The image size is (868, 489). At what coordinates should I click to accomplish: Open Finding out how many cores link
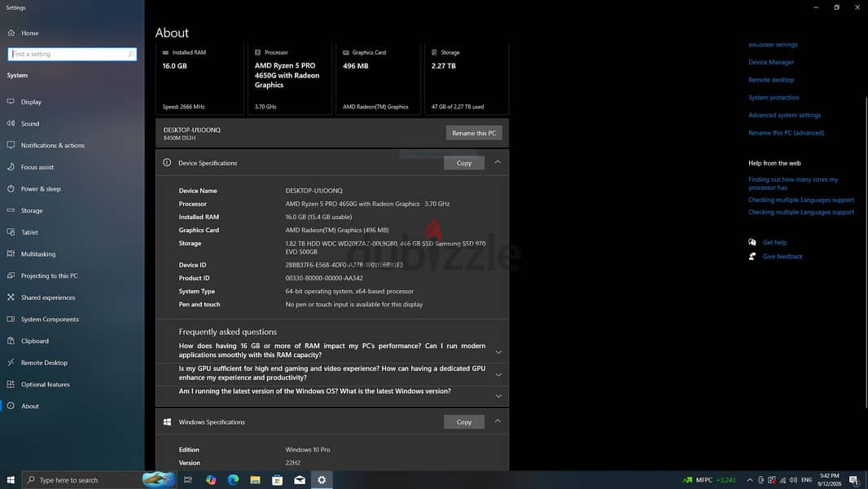793,183
